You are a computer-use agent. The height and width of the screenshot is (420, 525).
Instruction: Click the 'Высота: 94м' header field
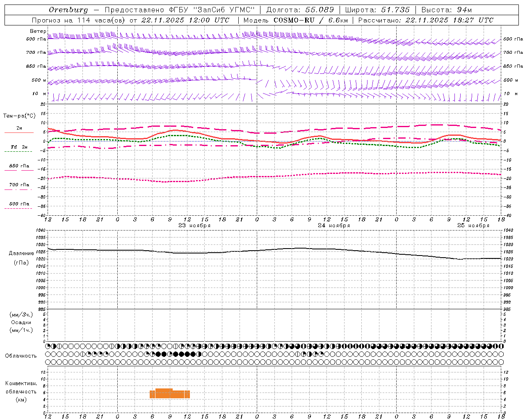click(x=447, y=10)
